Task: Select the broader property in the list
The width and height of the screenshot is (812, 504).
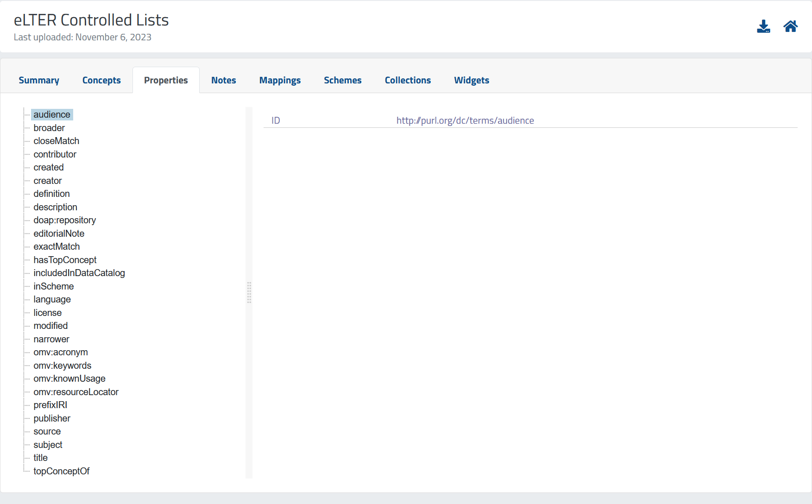Action: tap(49, 128)
